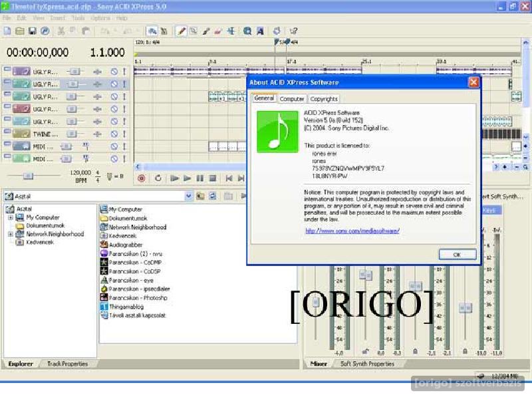Jump to project start with the transport button
Screen dimensions: 532x399
tap(229, 178)
